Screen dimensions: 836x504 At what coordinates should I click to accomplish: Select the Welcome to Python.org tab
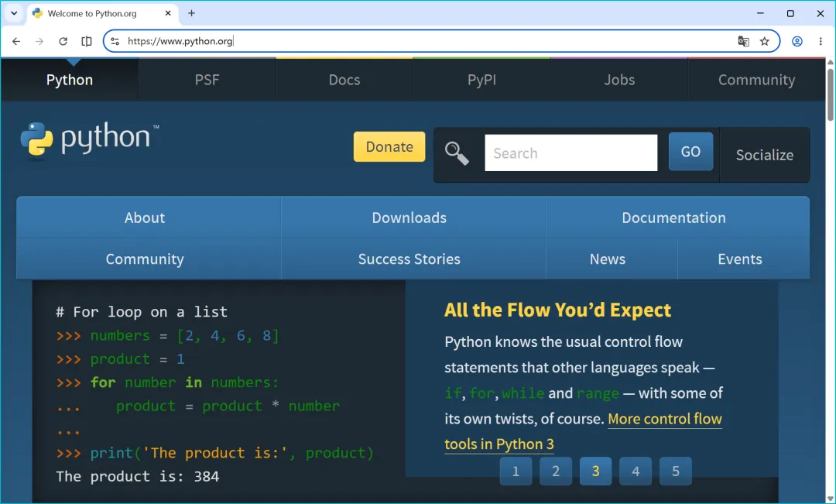101,13
